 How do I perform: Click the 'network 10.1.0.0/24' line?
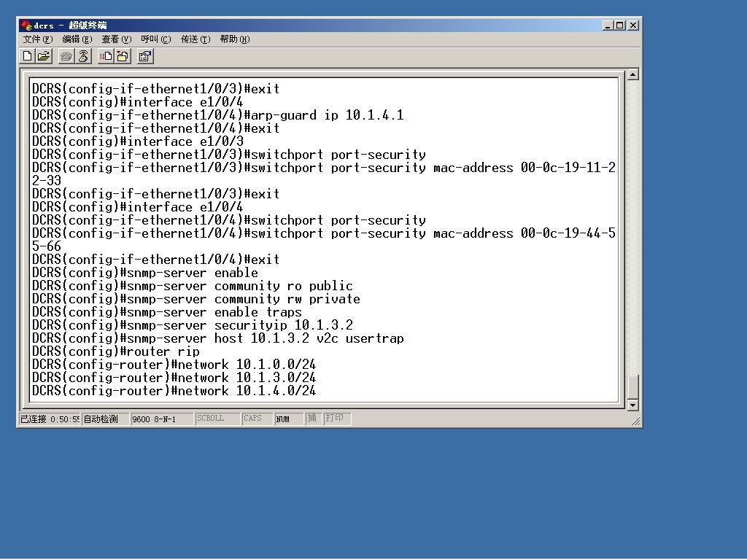click(174, 365)
